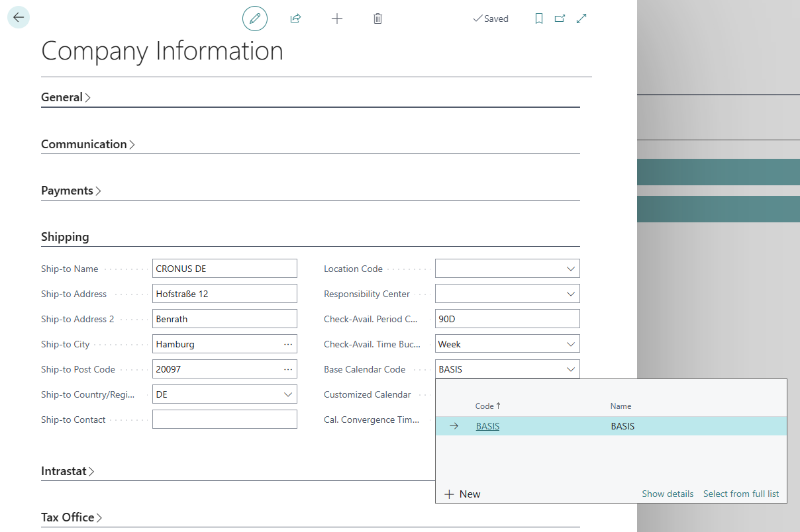Click the trash delete icon

[x=377, y=19]
